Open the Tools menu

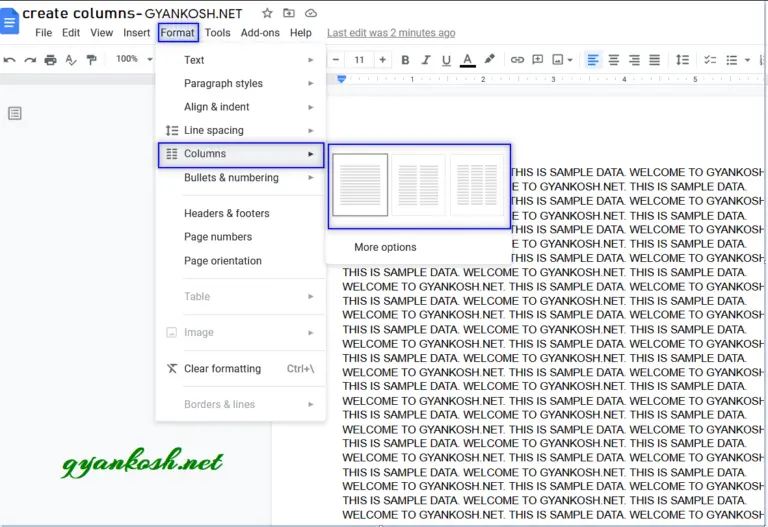(x=217, y=33)
